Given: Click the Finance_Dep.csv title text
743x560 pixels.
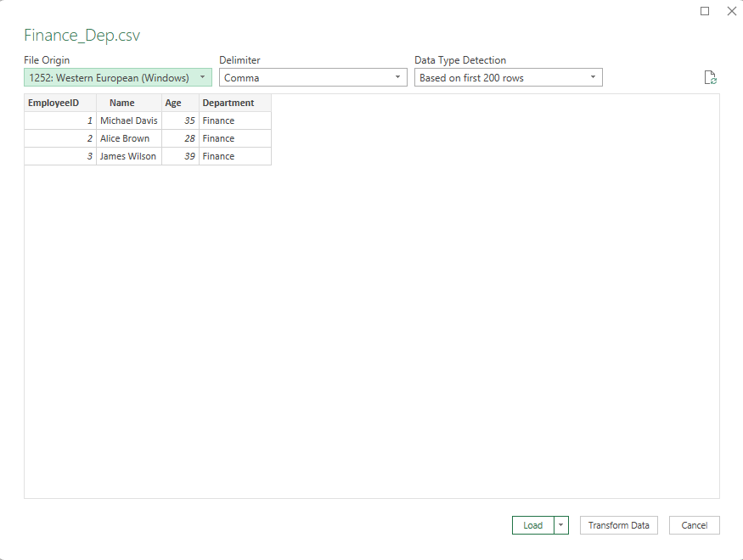Looking at the screenshot, I should point(82,36).
